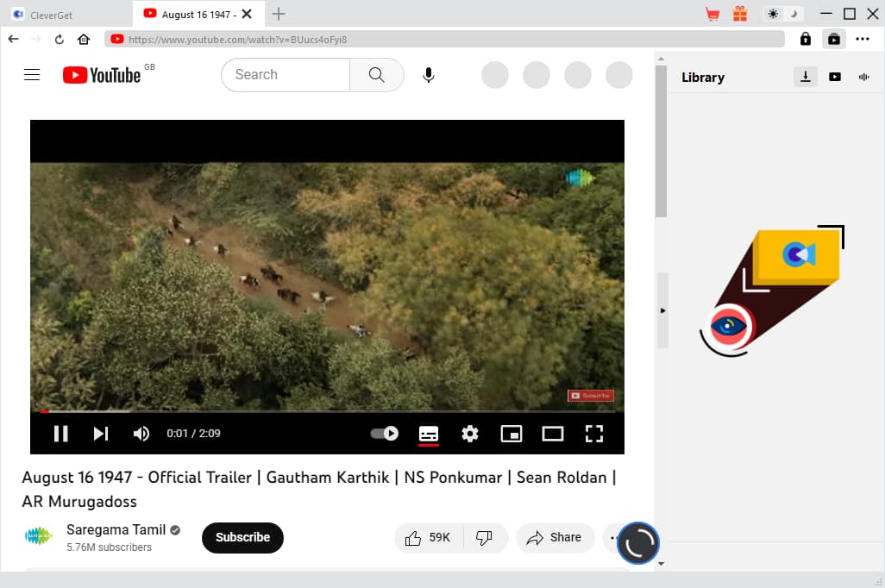This screenshot has width=885, height=588.
Task: Toggle the autoplay switch
Action: [385, 434]
